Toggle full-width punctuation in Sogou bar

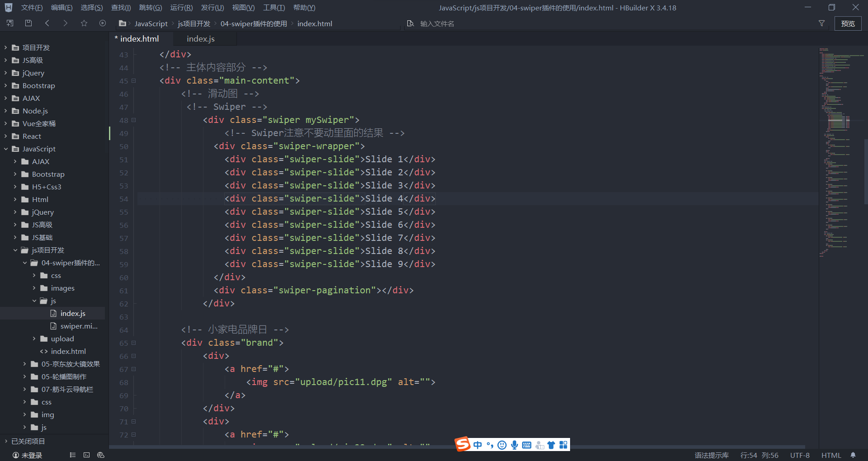(x=490, y=445)
